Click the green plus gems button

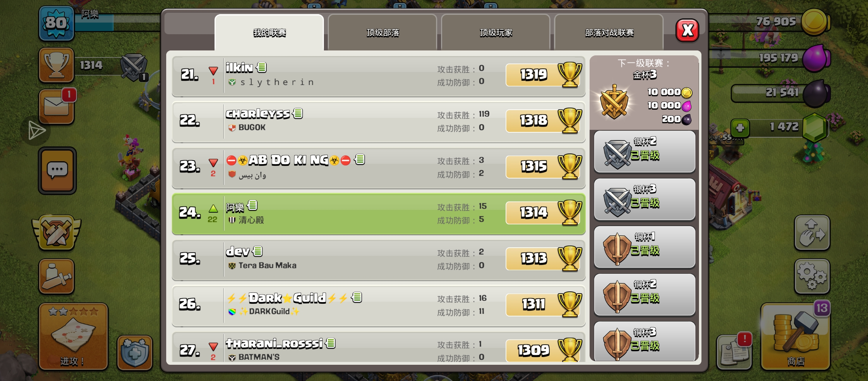coord(740,128)
